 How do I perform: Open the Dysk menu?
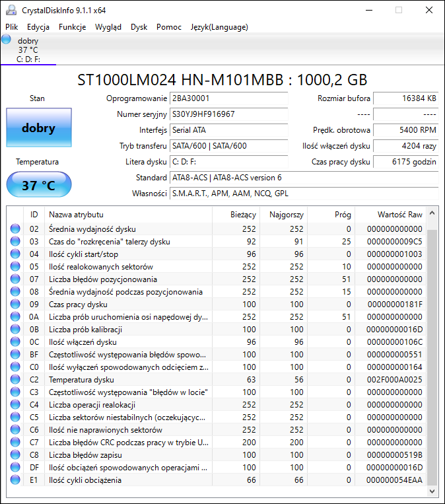[139, 27]
